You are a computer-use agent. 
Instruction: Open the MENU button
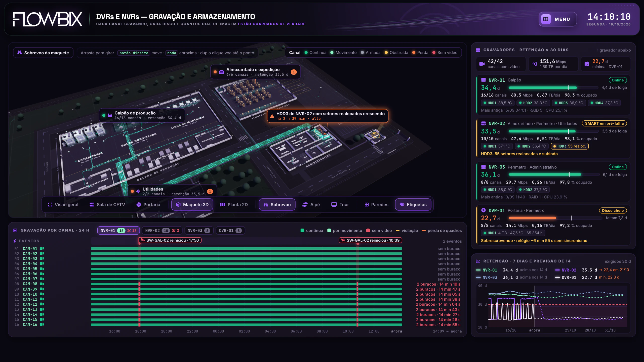[x=557, y=19]
